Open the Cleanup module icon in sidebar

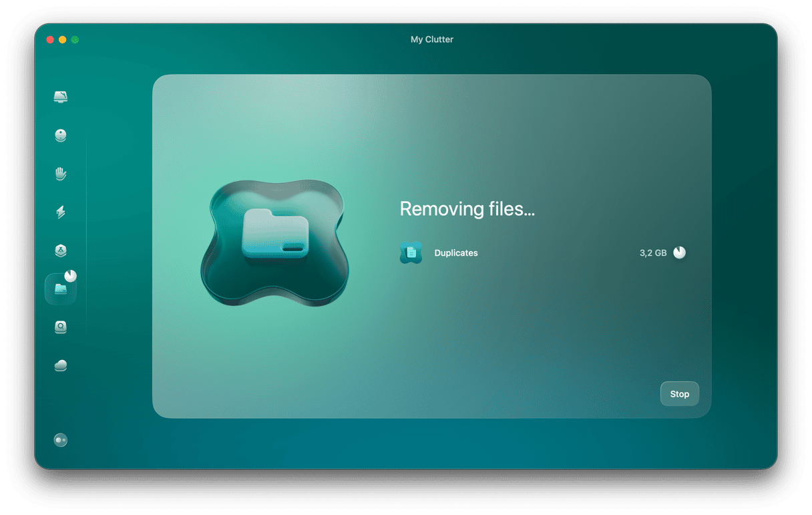61,136
